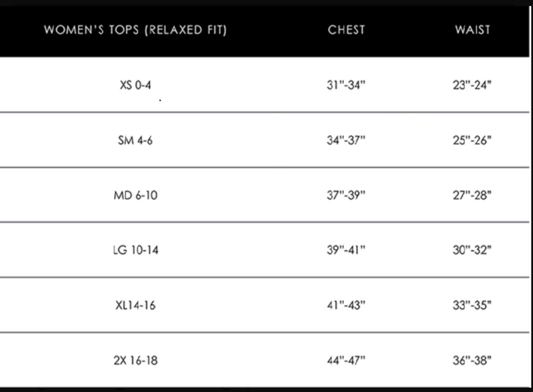Click the Chest column header
The image size is (533, 392).
pos(346,30)
